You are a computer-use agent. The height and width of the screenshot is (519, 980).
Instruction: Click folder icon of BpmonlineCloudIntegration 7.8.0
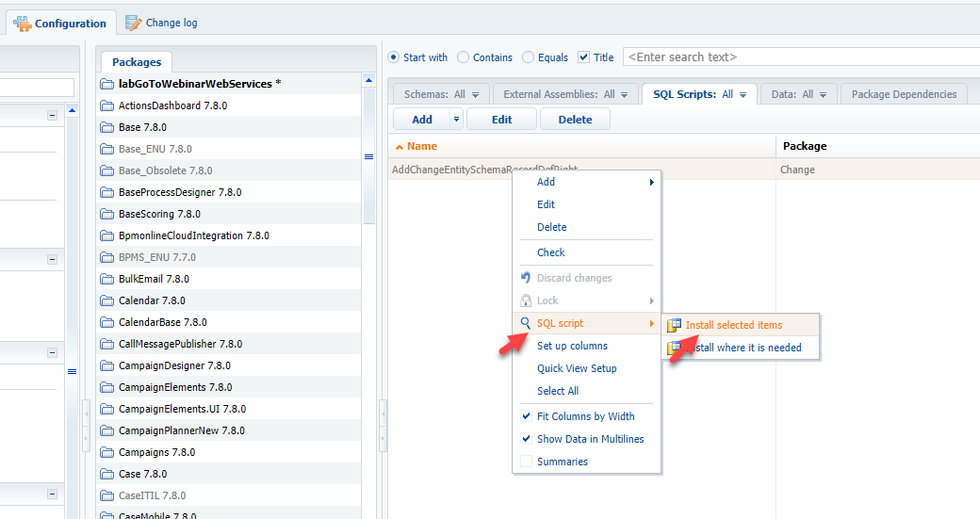click(x=106, y=236)
